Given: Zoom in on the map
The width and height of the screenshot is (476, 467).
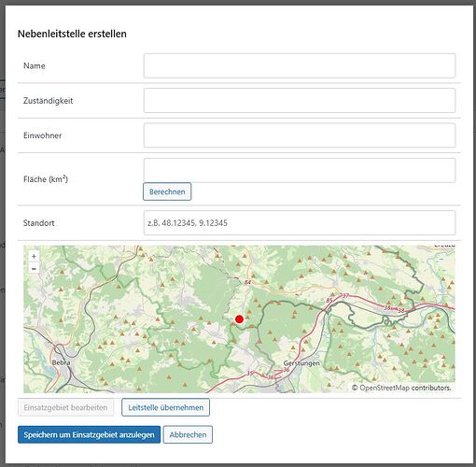Looking at the screenshot, I should (34, 257).
